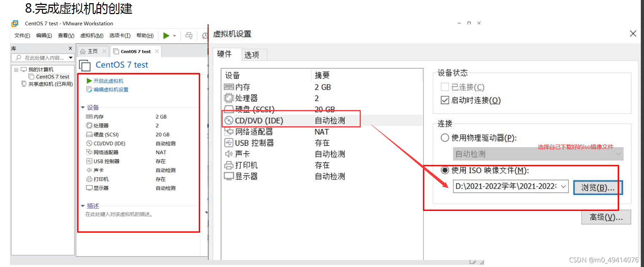Close the CentOS 7 test tab
Screen dimensions: 644x267
click(157, 51)
